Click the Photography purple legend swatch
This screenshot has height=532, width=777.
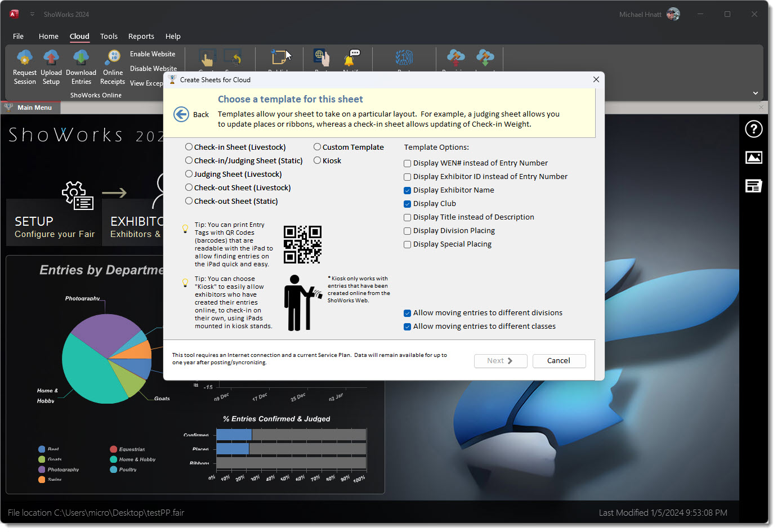coord(42,470)
